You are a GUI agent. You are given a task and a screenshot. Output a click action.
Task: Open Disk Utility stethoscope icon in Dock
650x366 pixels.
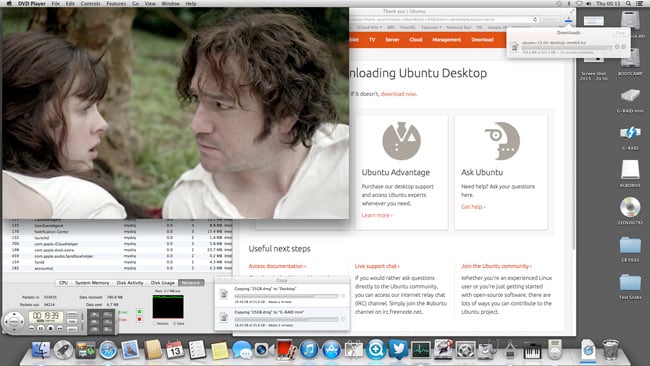[488, 350]
